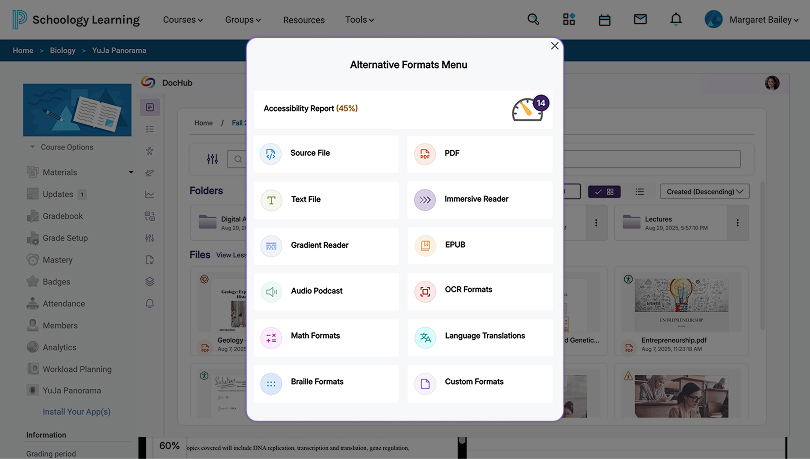The width and height of the screenshot is (810, 459).
Task: Open Custom Formats option
Action: pos(480,383)
